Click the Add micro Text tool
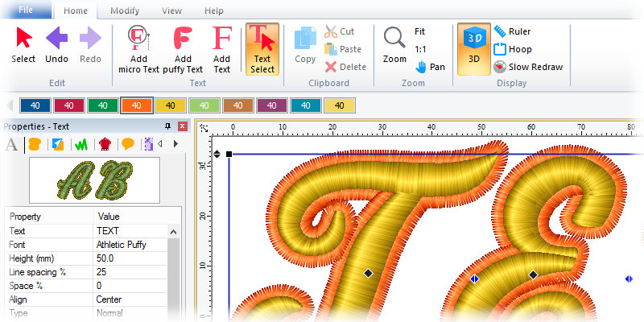The width and height of the screenshot is (644, 322). [138, 48]
